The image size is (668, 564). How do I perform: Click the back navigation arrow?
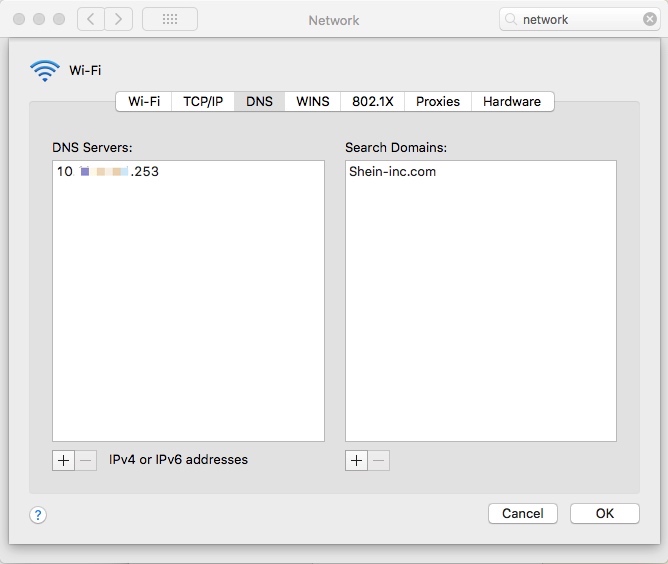[91, 19]
